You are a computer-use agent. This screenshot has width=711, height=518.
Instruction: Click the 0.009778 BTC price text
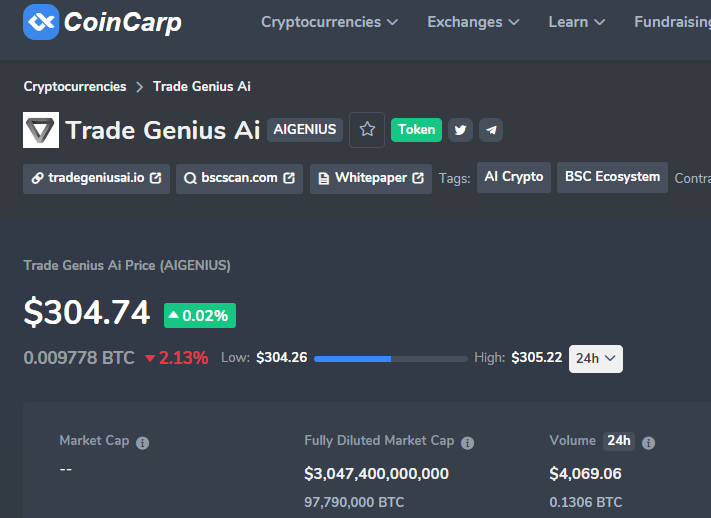coord(79,358)
